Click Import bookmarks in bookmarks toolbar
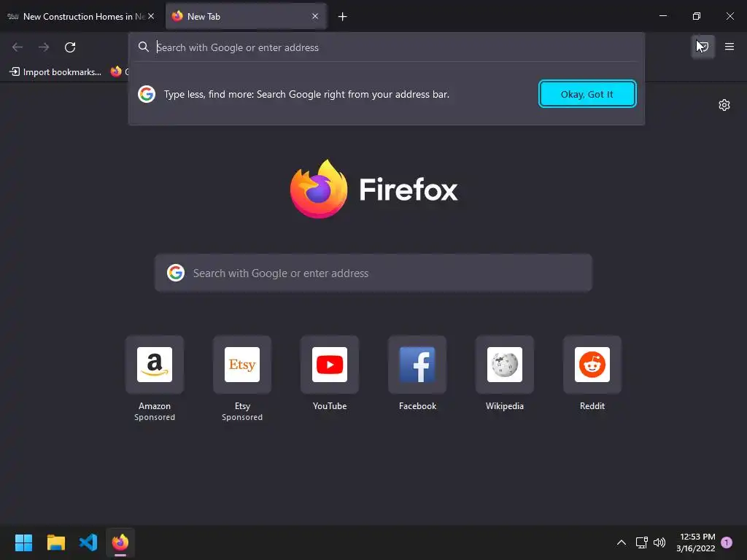The height and width of the screenshot is (560, 747). 55,72
